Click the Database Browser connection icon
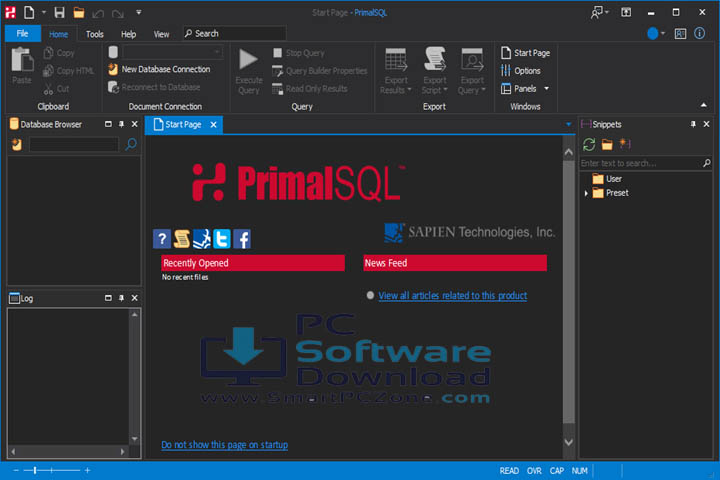 17,145
